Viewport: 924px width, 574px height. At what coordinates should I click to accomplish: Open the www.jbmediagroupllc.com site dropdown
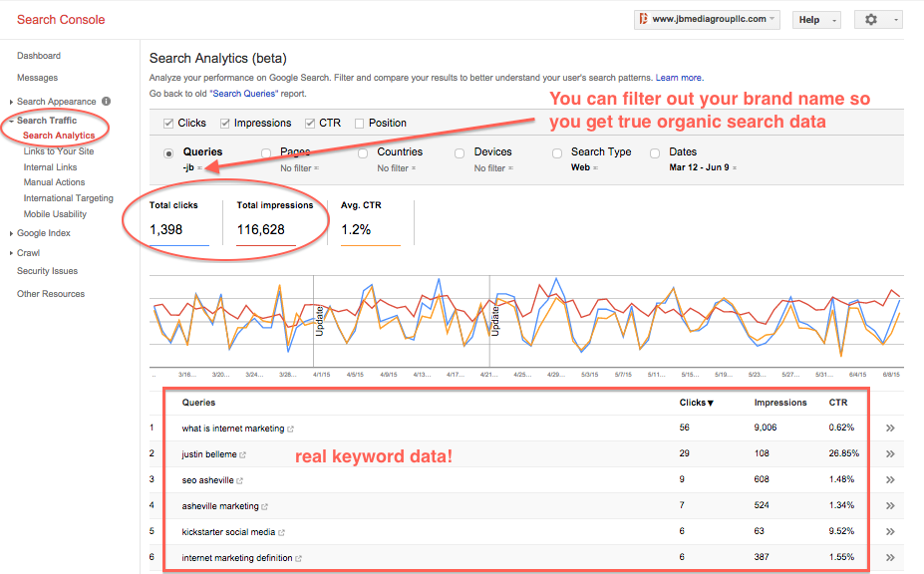707,20
